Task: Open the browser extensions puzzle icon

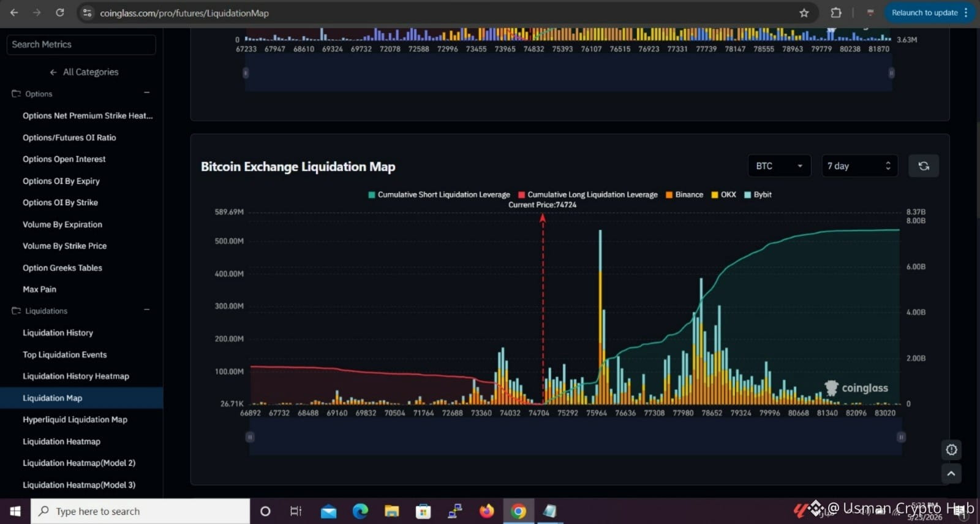Action: 836,13
